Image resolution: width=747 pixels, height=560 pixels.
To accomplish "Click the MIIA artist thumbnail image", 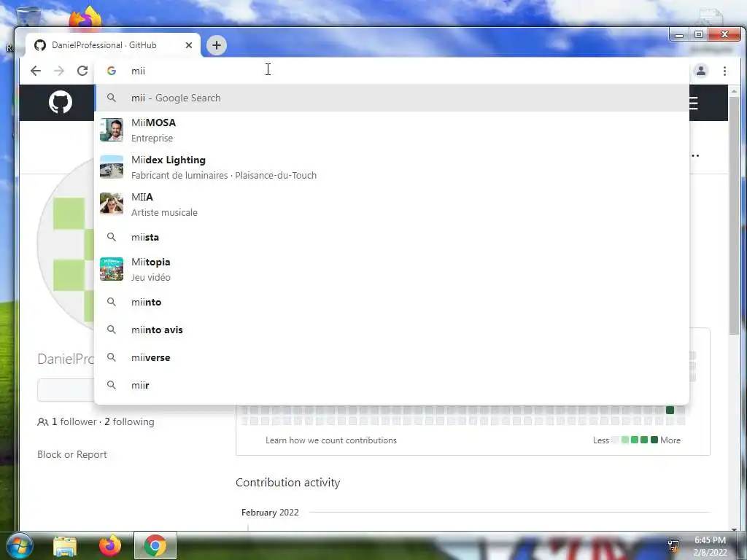I will 112,204.
